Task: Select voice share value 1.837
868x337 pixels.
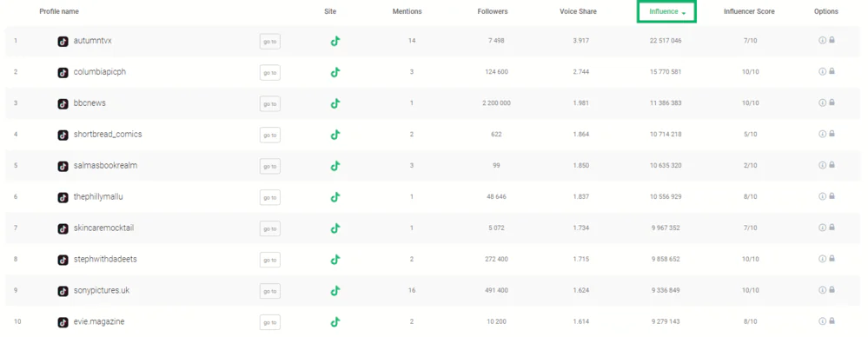Action: [581, 197]
